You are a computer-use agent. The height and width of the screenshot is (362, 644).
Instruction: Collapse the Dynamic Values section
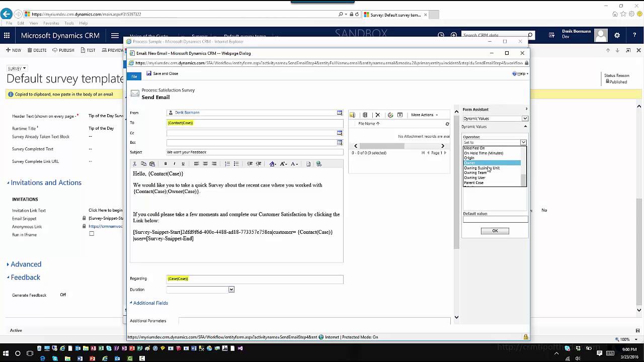525,127
